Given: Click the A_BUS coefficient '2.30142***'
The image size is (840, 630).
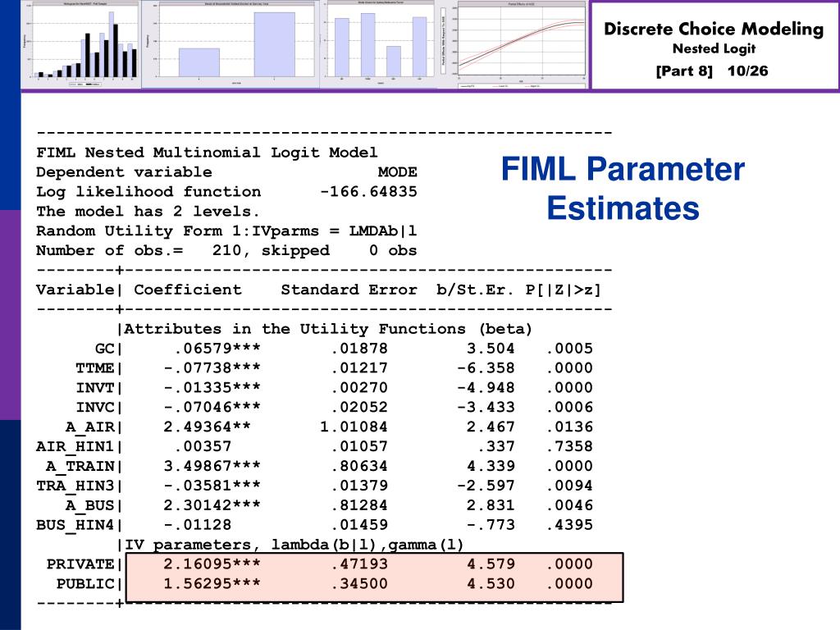Looking at the screenshot, I should tap(212, 505).
